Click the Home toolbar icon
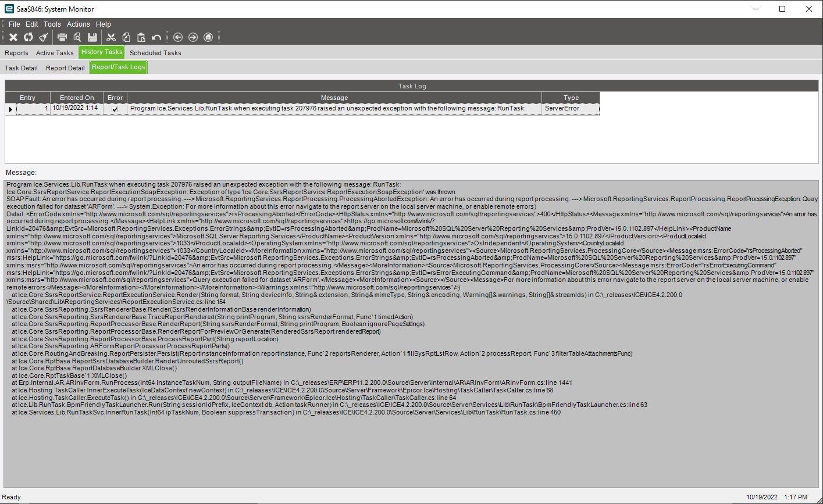Screen dimensions: 823x504 point(208,37)
